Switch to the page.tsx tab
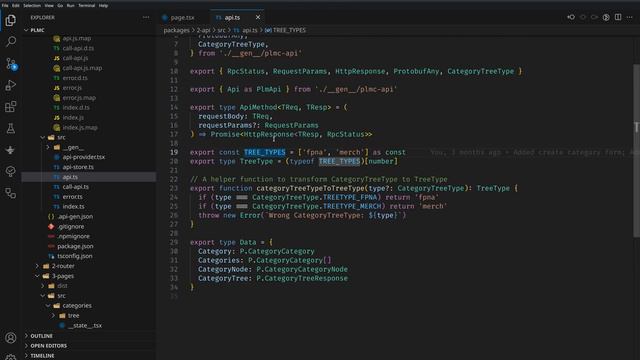 [x=182, y=18]
